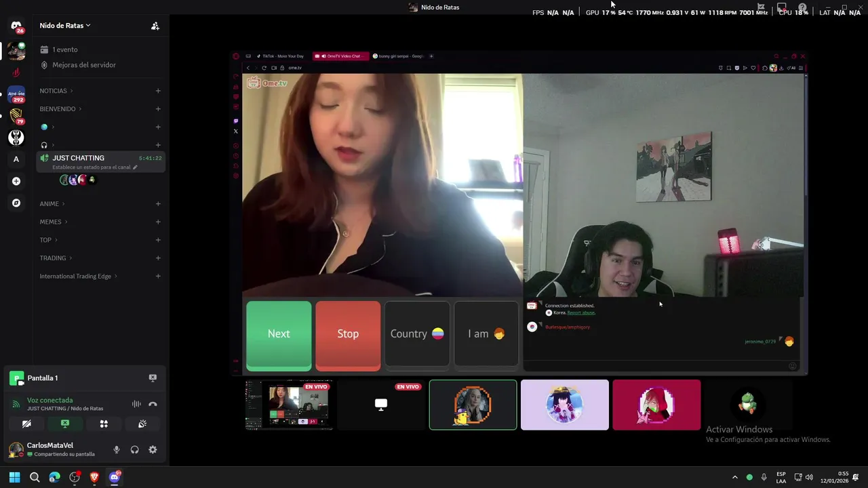Open Windows Start menu
868x488 pixels.
click(x=15, y=477)
